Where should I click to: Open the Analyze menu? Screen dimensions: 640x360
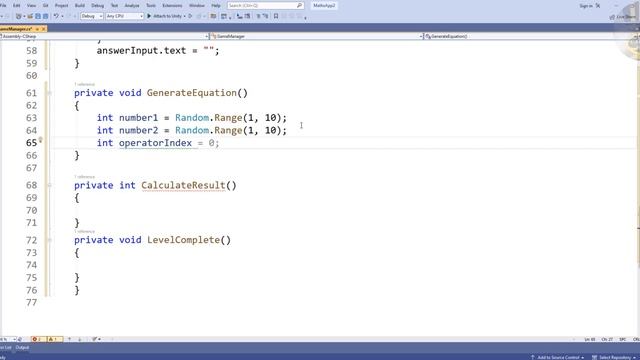click(x=132, y=6)
